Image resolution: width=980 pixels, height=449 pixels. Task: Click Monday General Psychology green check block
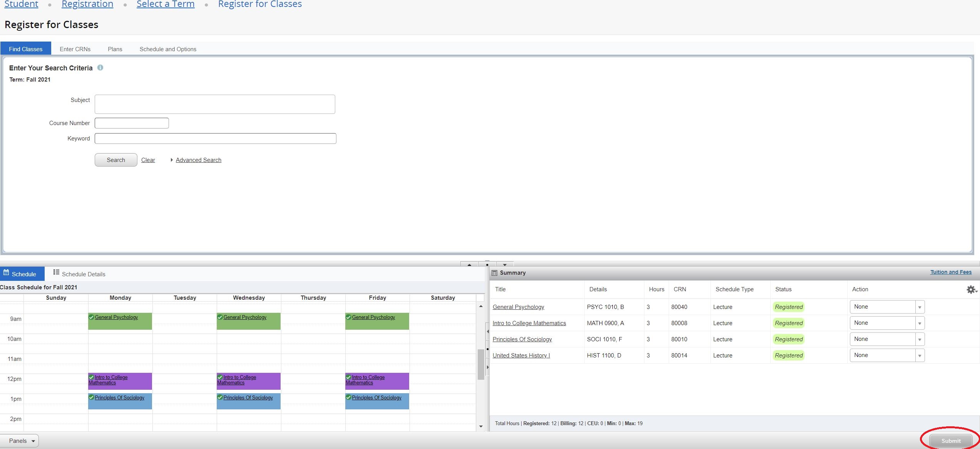pos(120,321)
